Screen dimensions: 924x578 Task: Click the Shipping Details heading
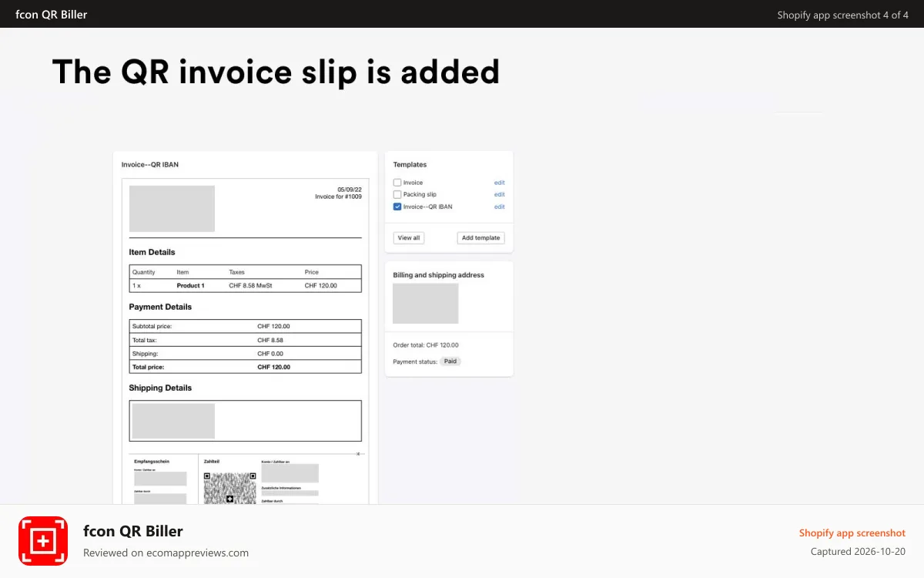tap(160, 388)
